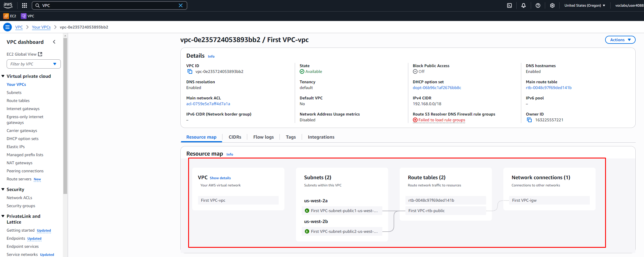Click the VPC shortcut in favorites bar
This screenshot has width=644, height=257.
[x=28, y=16]
